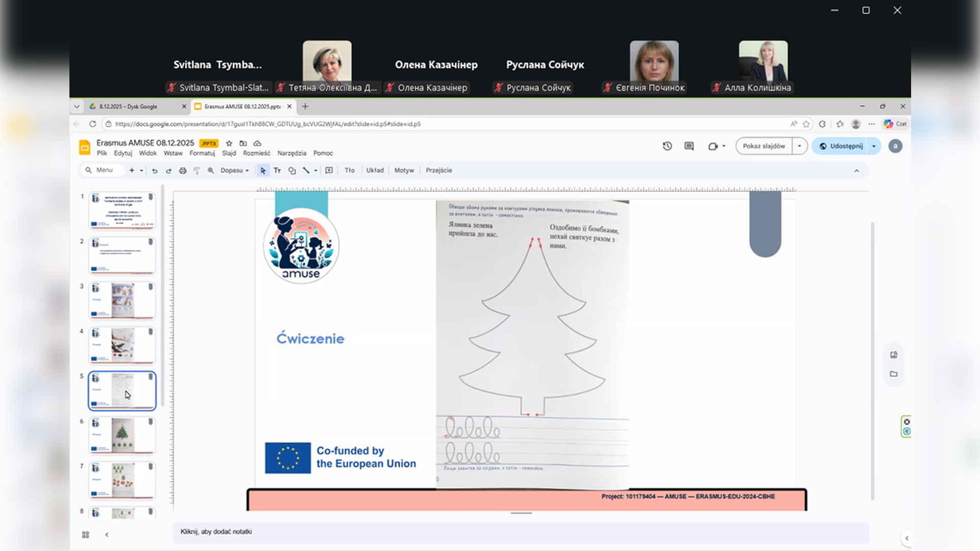Image resolution: width=980 pixels, height=551 pixels.
Task: Collapse the slide filmstrip panel
Action: [107, 535]
